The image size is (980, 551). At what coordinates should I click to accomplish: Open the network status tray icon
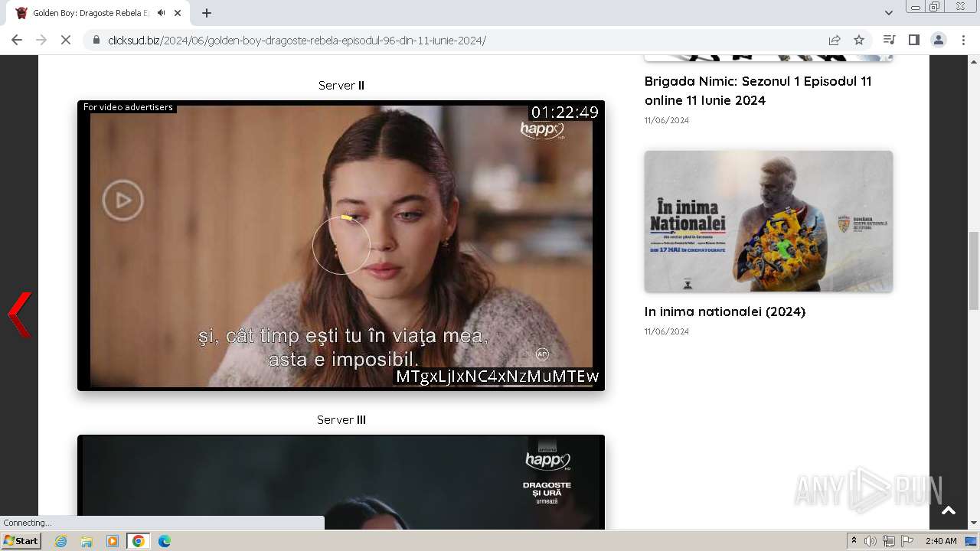[x=889, y=541]
